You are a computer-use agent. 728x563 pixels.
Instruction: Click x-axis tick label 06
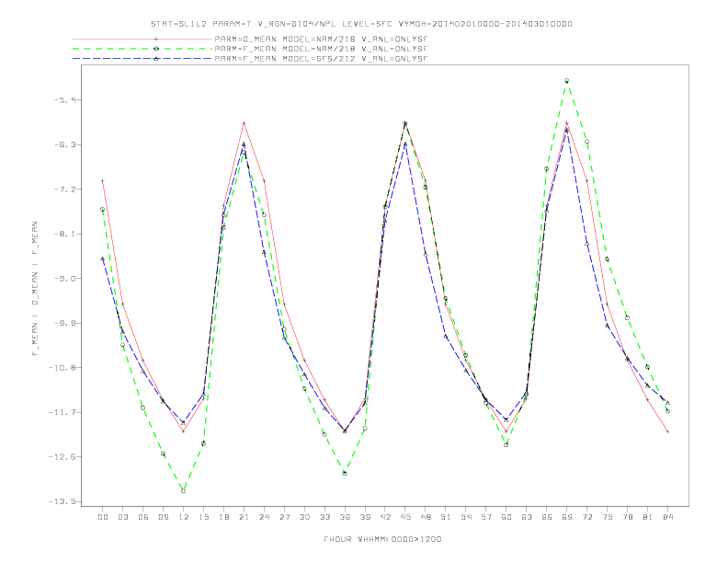[x=143, y=517]
